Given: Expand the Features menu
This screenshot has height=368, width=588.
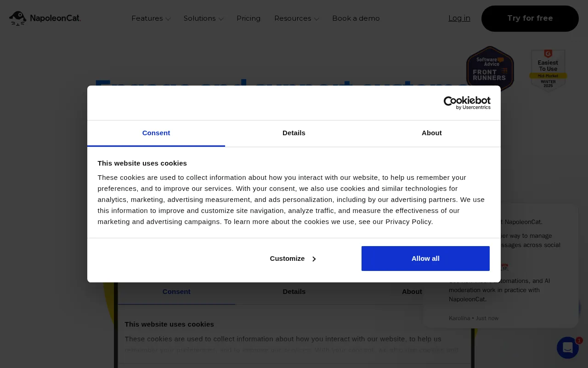Looking at the screenshot, I should (x=151, y=18).
